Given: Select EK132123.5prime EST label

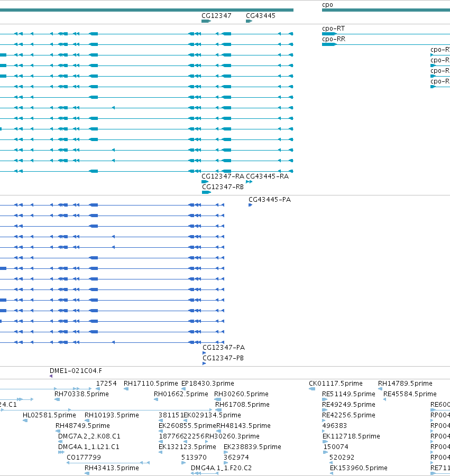Looking at the screenshot, I should 187,447.
